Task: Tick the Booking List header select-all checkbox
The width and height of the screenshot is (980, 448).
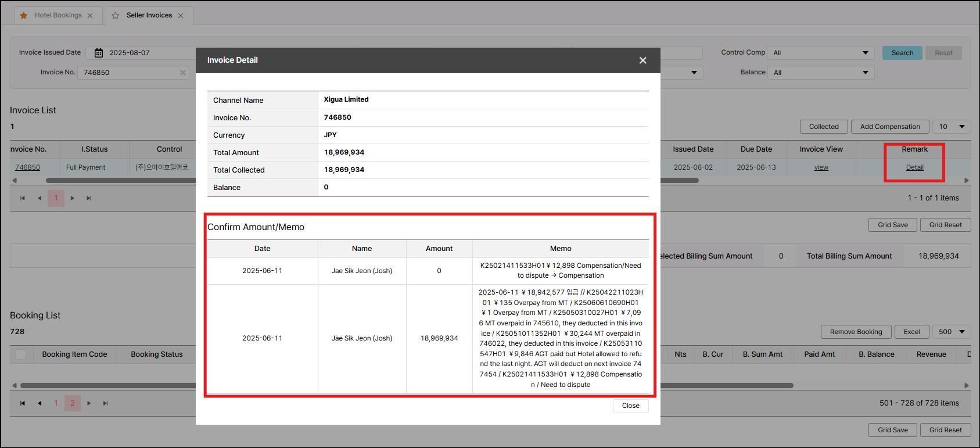Action: (21, 354)
